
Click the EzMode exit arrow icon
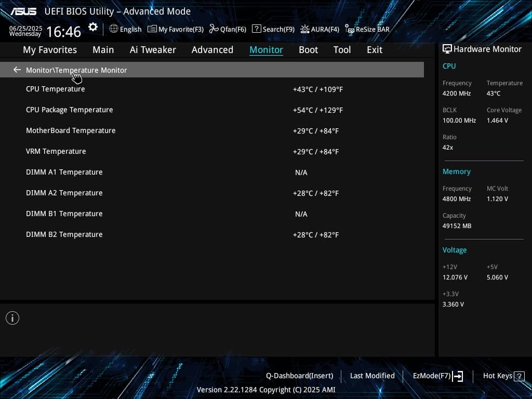point(458,376)
